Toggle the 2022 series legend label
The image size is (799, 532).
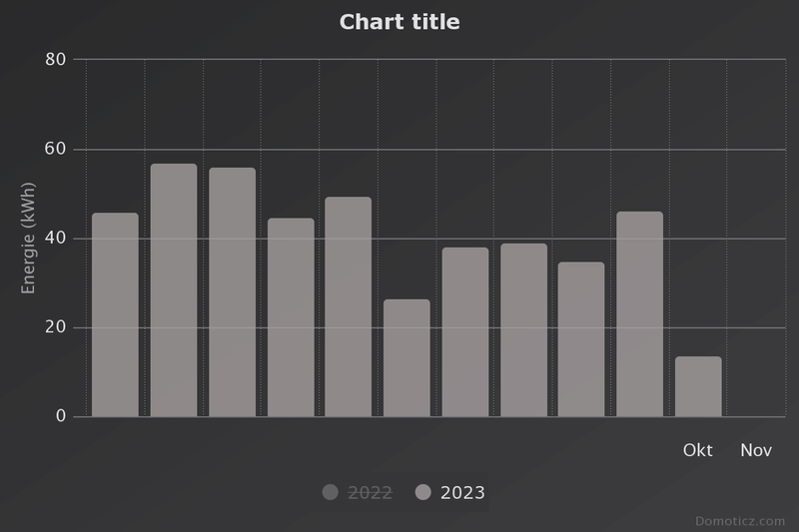[x=370, y=492]
